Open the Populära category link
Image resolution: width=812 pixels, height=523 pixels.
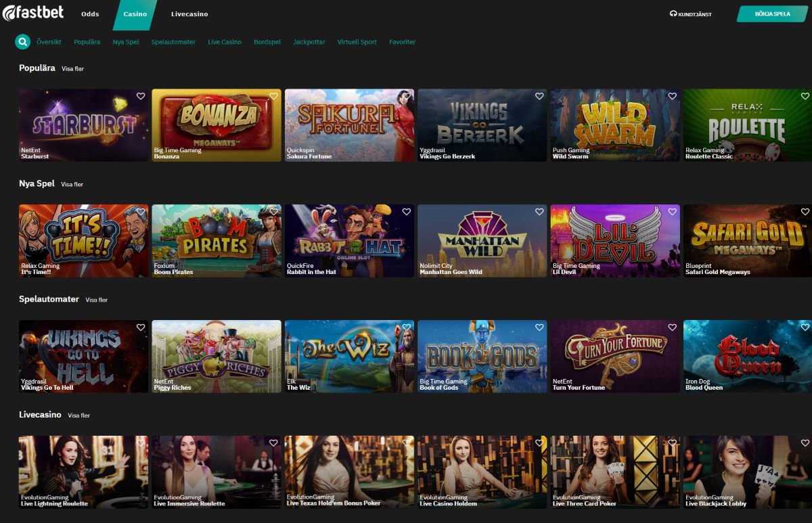pos(87,42)
